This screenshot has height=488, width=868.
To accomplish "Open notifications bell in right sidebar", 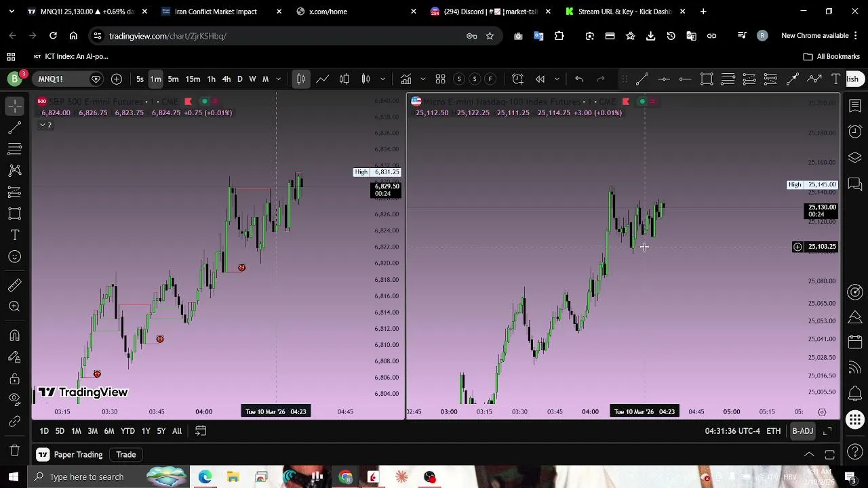I will pyautogui.click(x=855, y=393).
